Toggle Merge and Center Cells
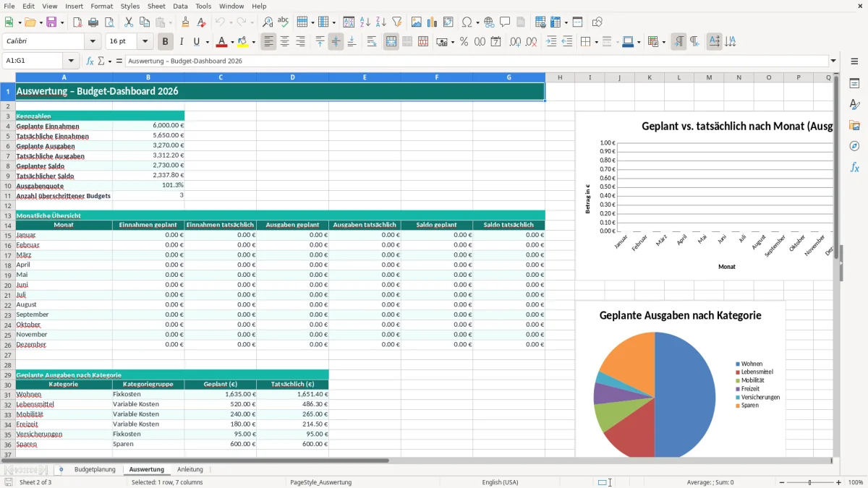The image size is (868, 488). coord(391,42)
